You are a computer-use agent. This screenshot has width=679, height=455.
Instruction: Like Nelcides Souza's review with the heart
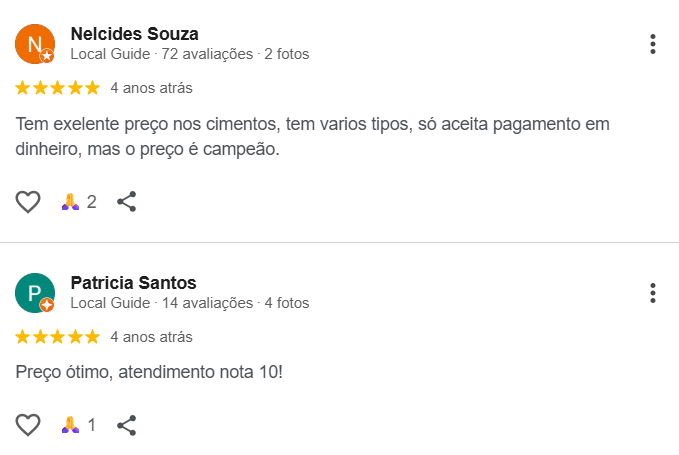(x=28, y=202)
